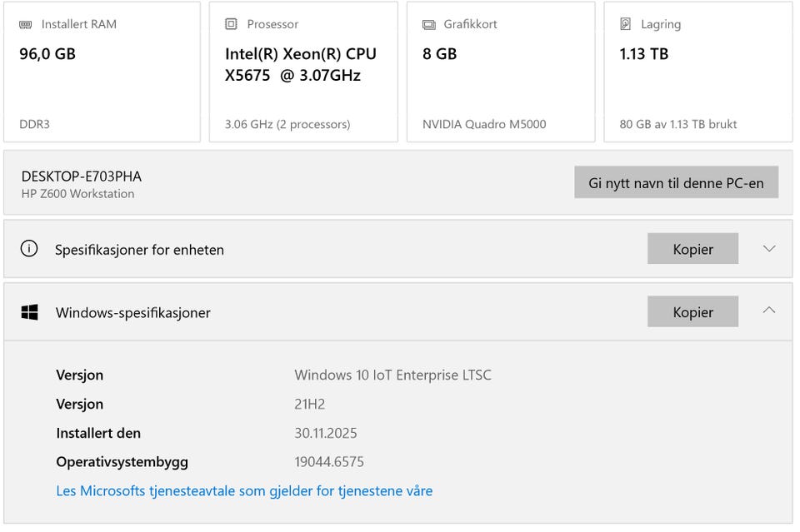Open Microsofts tjenesteavtale link
800x532 pixels.
(244, 490)
